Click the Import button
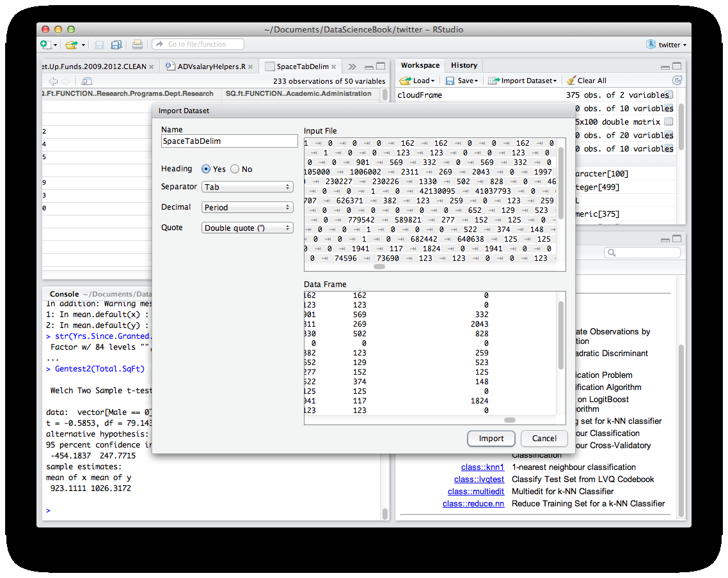 (x=491, y=439)
